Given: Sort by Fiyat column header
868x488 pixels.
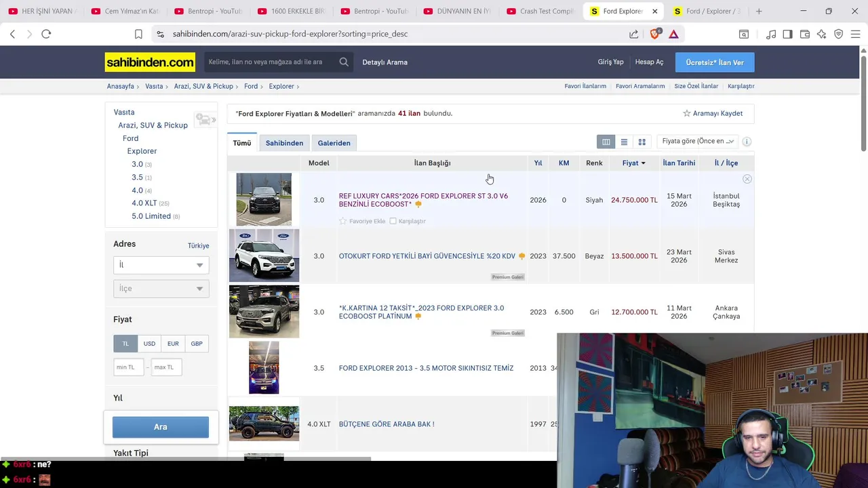Looking at the screenshot, I should click(633, 163).
